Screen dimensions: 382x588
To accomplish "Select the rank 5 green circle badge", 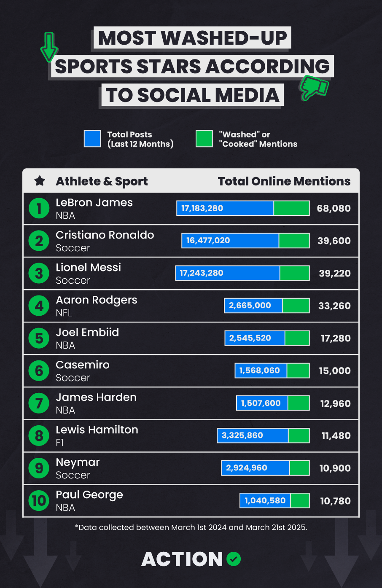I will [39, 338].
